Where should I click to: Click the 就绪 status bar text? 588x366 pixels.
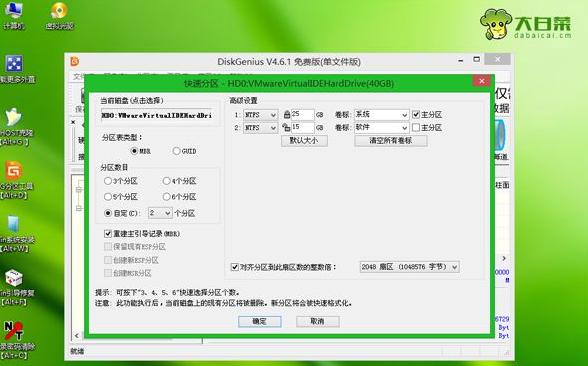(x=77, y=351)
